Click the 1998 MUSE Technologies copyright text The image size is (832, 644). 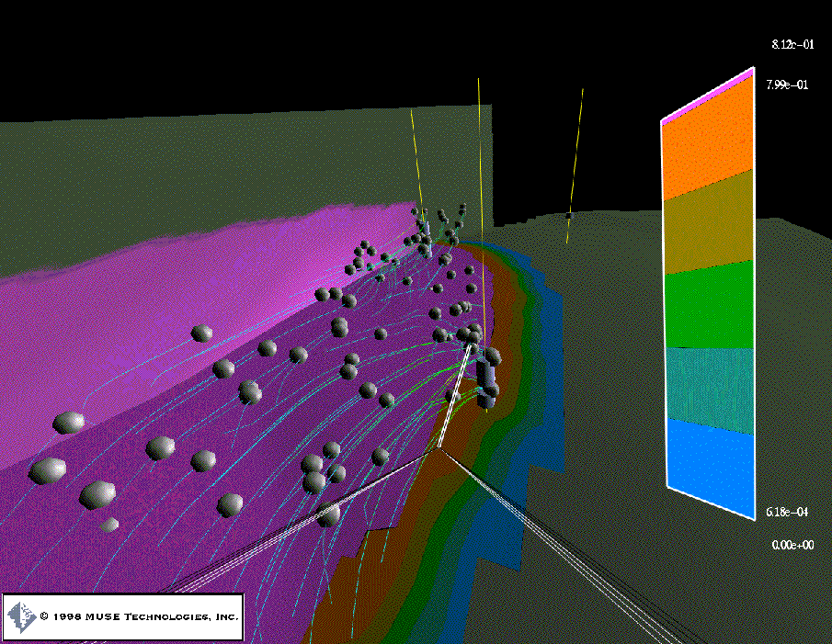click(139, 616)
